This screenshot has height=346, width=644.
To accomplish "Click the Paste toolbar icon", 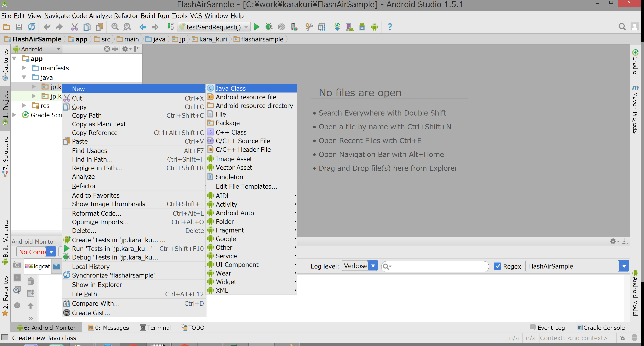I will pyautogui.click(x=100, y=27).
